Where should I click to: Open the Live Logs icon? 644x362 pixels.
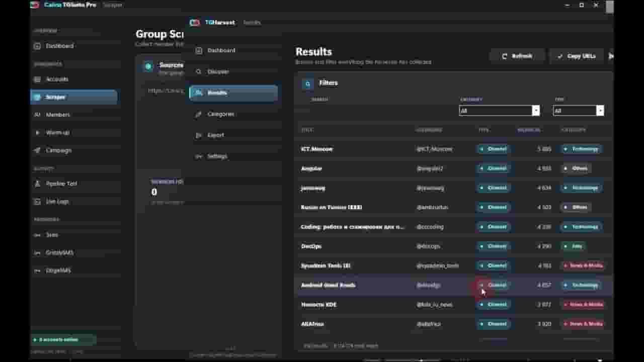[37, 202]
